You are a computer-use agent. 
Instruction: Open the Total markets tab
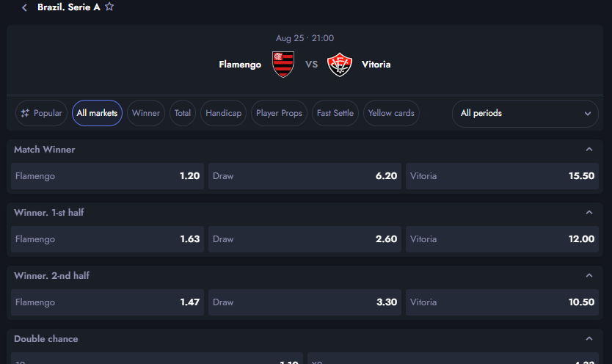[x=183, y=113]
